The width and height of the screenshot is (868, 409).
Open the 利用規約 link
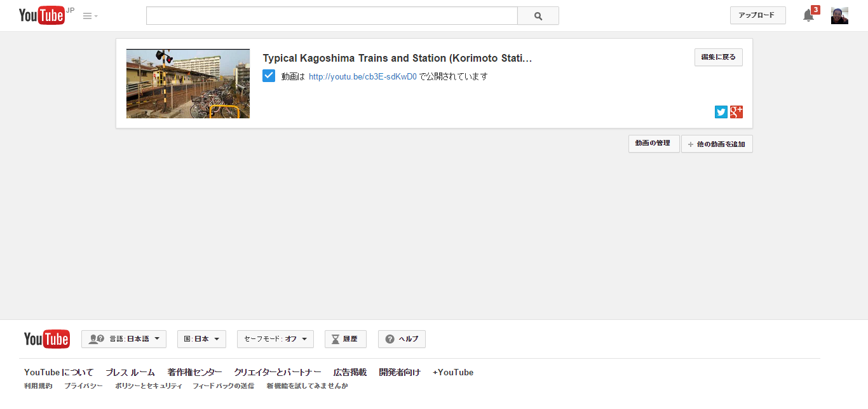pyautogui.click(x=38, y=386)
